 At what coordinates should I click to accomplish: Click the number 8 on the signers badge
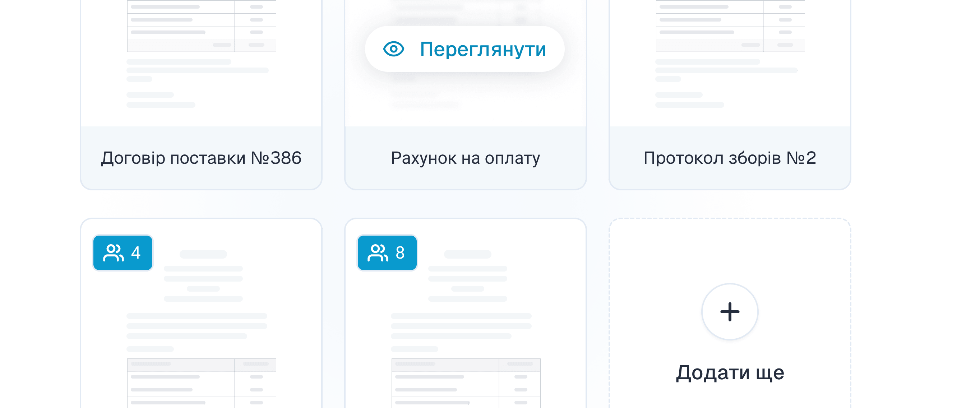point(400,253)
